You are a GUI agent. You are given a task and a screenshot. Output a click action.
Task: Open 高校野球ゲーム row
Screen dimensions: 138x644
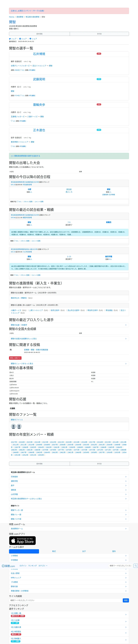tap(69, 529)
